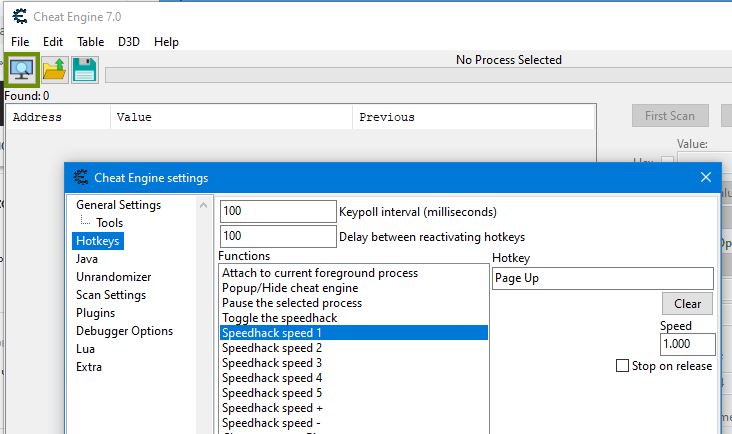Screen dimensions: 732x434
Task: Select 'Speedhack speed 2' function
Action: click(353, 348)
